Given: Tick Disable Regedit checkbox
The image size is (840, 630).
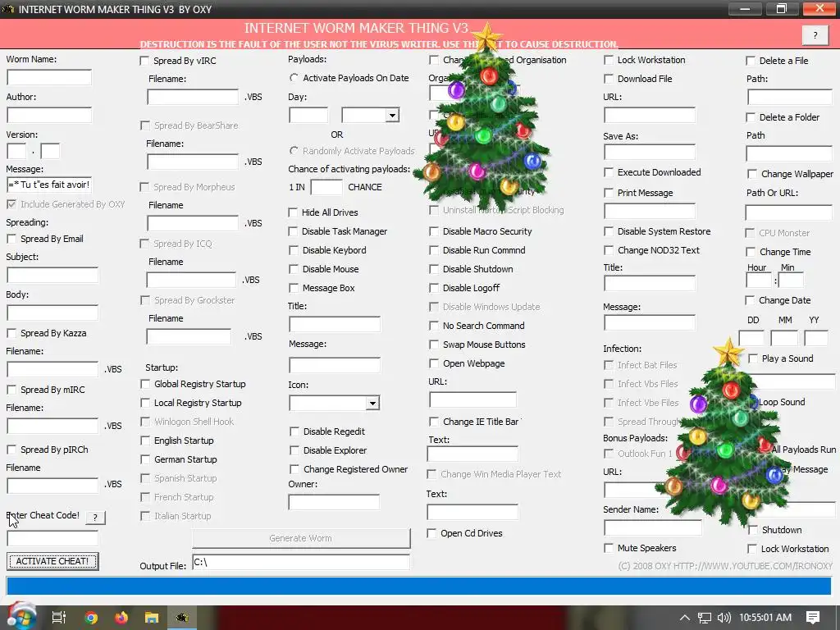Looking at the screenshot, I should point(294,431).
